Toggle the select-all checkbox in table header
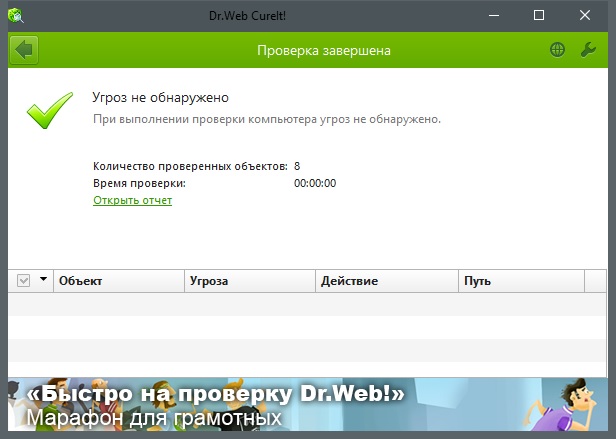 click(x=23, y=281)
